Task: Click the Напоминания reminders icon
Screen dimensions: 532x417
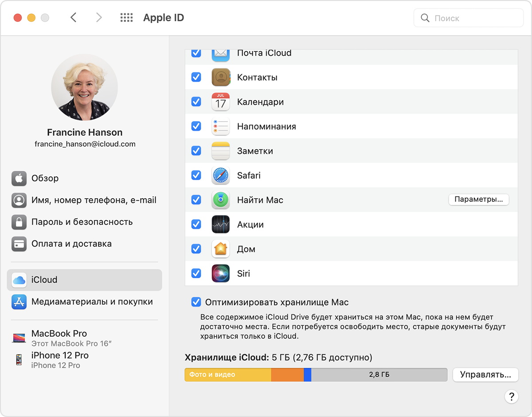Action: pyautogui.click(x=220, y=126)
